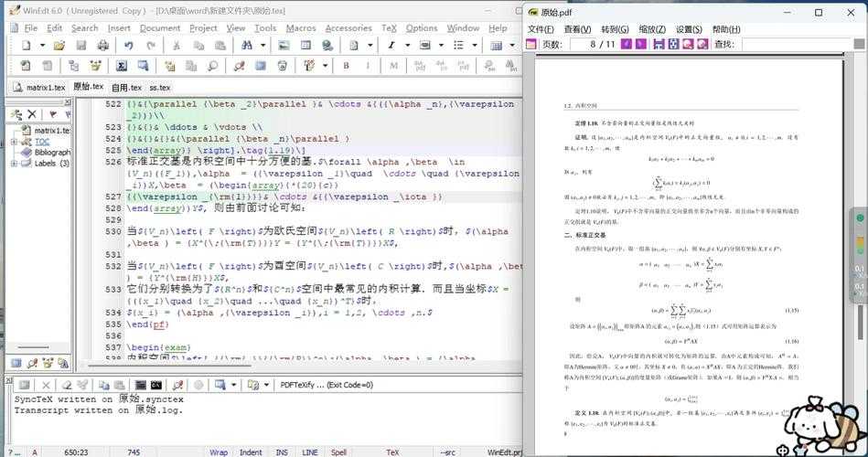The height and width of the screenshot is (457, 868).
Task: Toggle Indent mode in the status bar
Action: tap(251, 452)
